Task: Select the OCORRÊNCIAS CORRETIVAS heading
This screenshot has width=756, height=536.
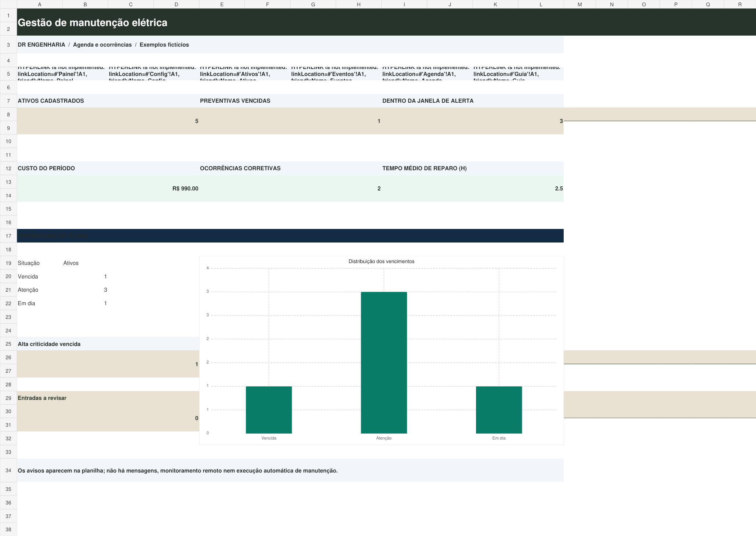Action: (240, 168)
